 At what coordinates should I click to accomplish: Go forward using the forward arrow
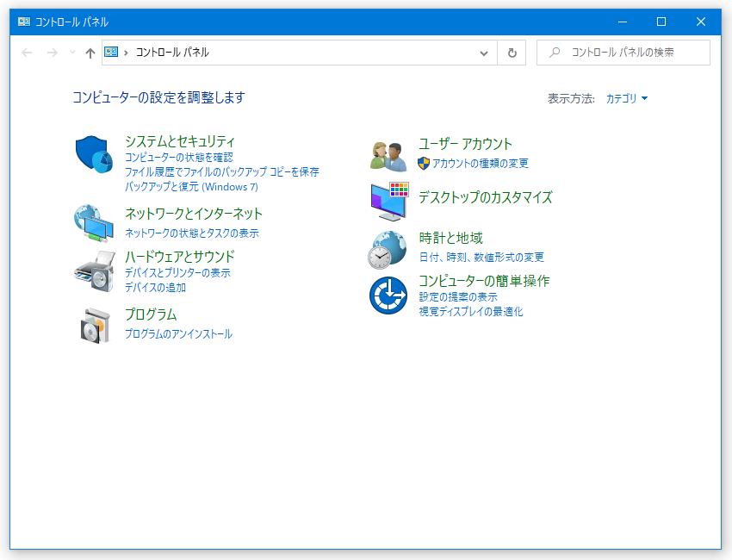click(53, 53)
